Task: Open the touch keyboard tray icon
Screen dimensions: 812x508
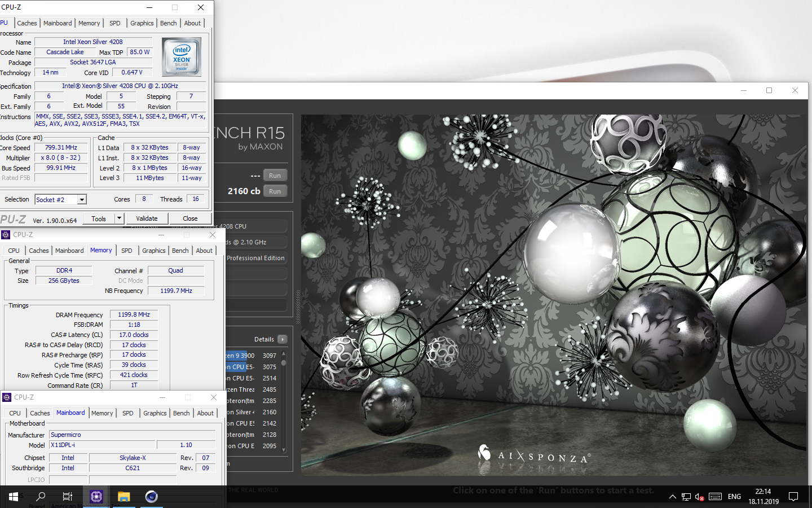Action: tap(716, 497)
